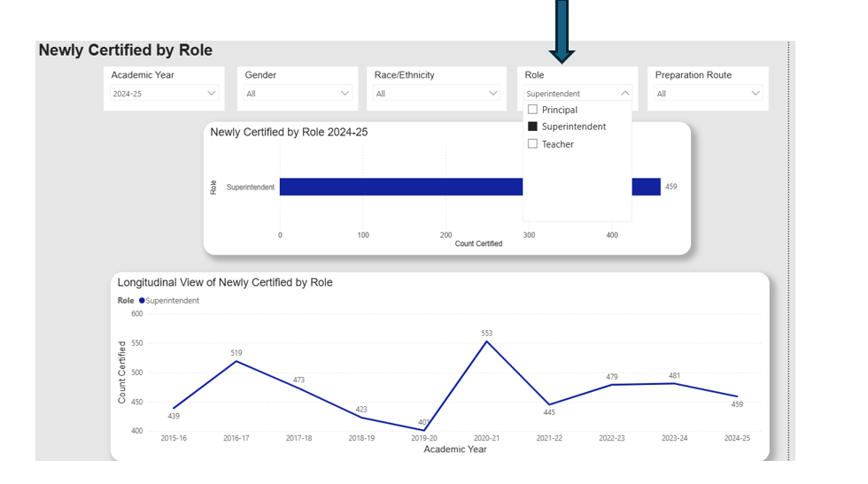Open the Race/Ethnicity filter dropdown

click(x=437, y=93)
